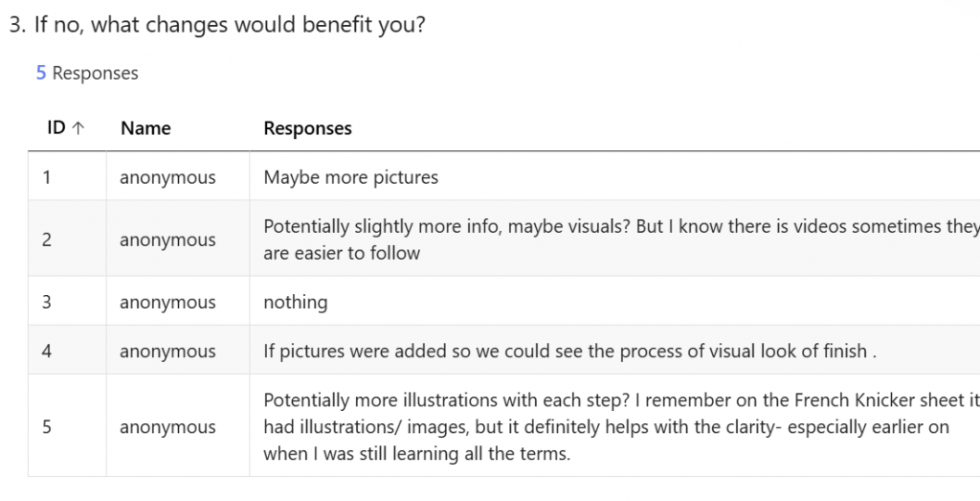Select the ID cell of row 5
Viewport: 980px width, 501px height.
[x=47, y=426]
